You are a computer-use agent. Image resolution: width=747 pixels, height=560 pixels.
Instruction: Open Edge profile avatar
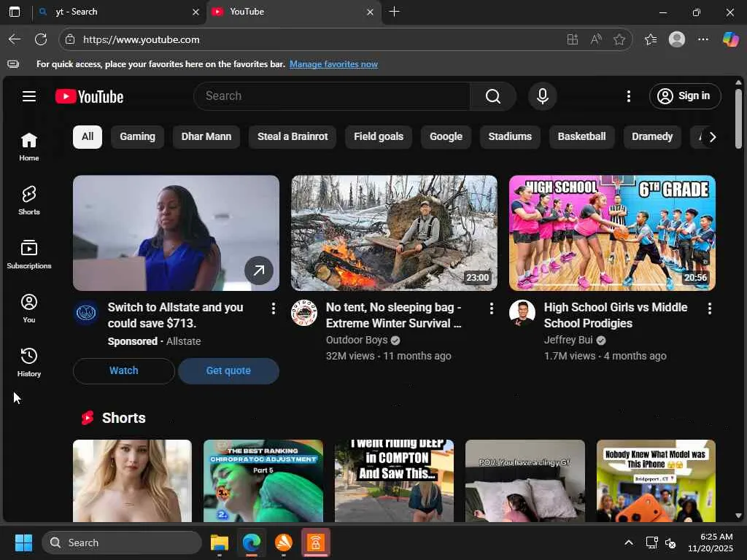(x=676, y=39)
